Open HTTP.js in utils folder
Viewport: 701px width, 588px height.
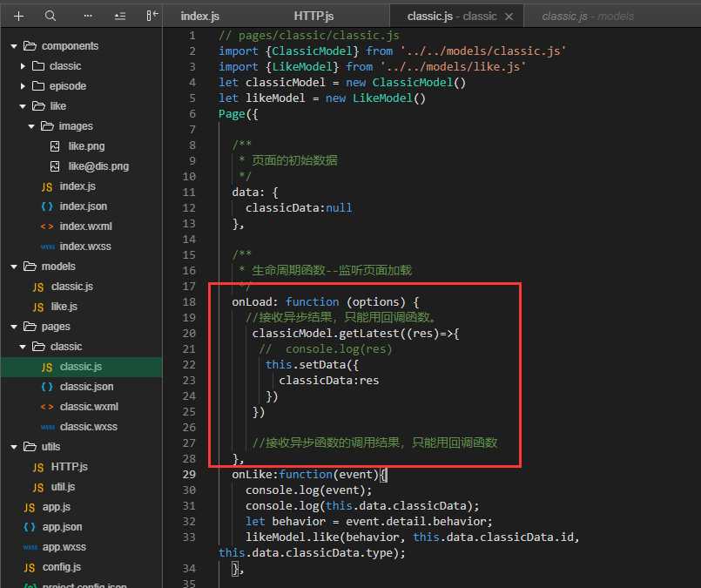(x=70, y=467)
